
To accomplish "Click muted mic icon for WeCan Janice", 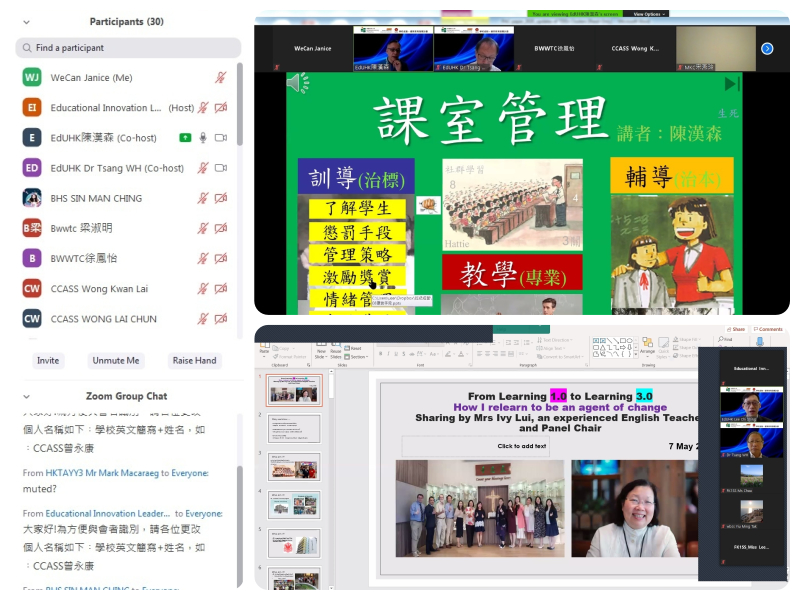I will pos(221,78).
